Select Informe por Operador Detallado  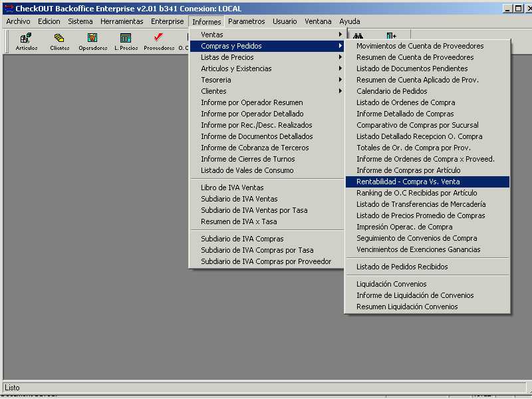[x=267, y=114]
